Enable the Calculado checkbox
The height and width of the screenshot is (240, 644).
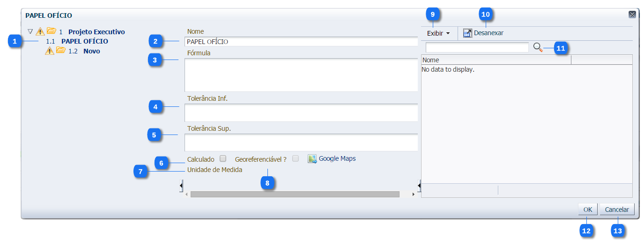223,158
